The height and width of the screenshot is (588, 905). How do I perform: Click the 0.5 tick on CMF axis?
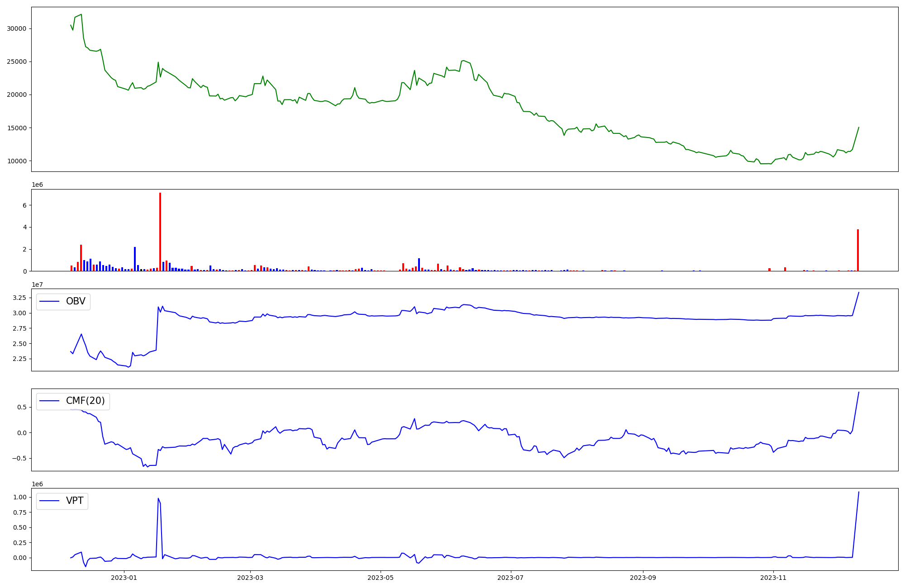pos(21,407)
